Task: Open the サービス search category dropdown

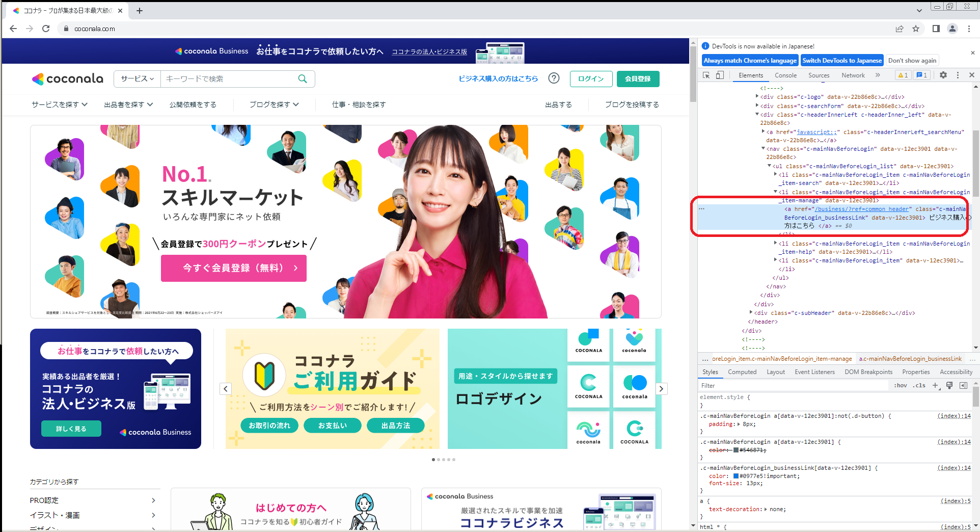Action: (138, 78)
